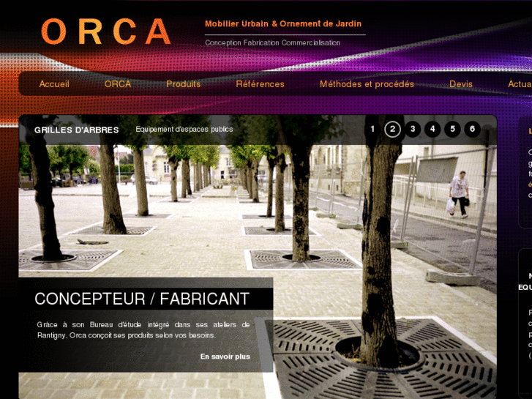Switch slideshow to slide 3
532x399 pixels.
click(413, 129)
